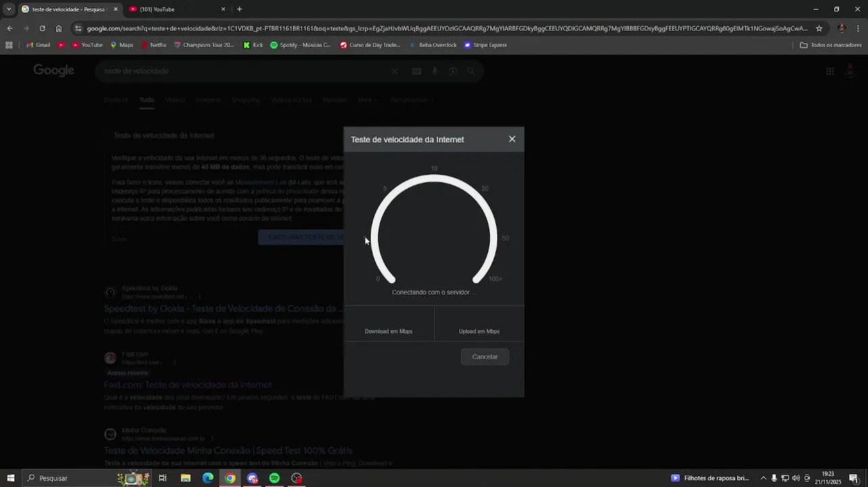Open the Maps bookmark
868x487 pixels.
click(x=120, y=45)
